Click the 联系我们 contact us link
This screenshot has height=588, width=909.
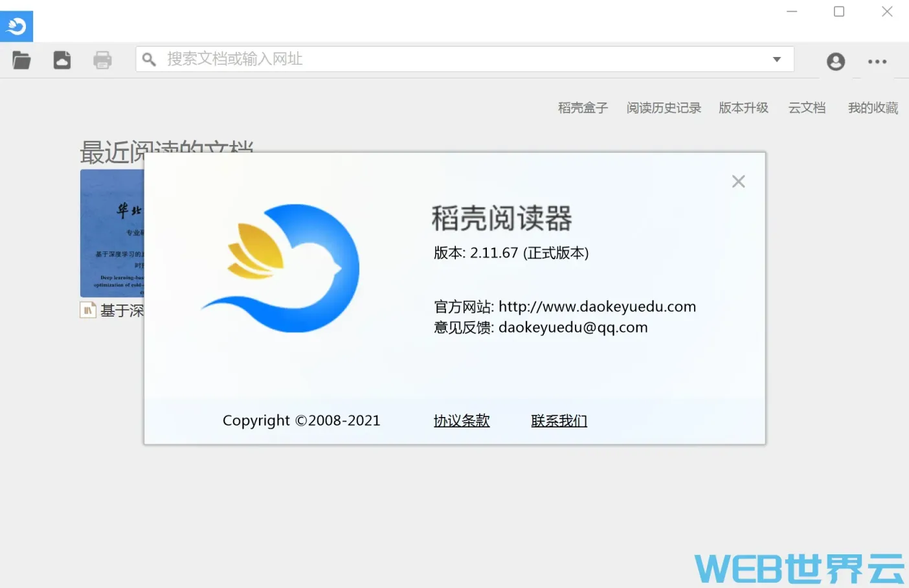[x=559, y=421]
